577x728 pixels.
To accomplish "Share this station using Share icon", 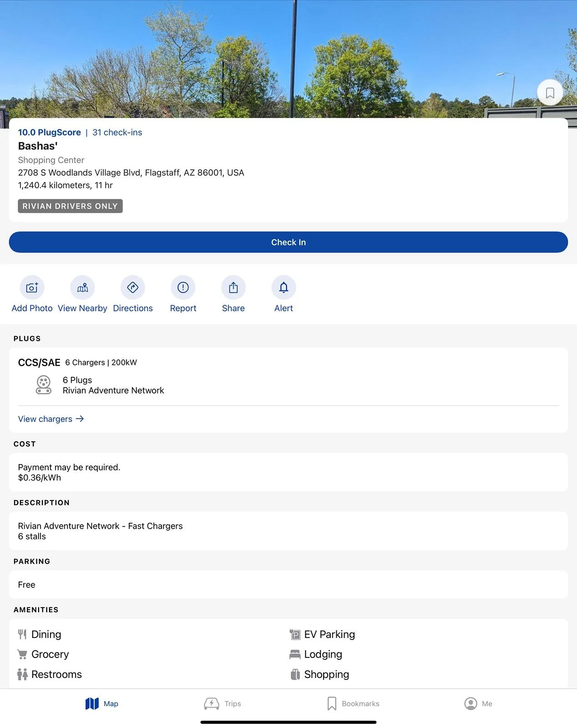I will click(x=233, y=288).
